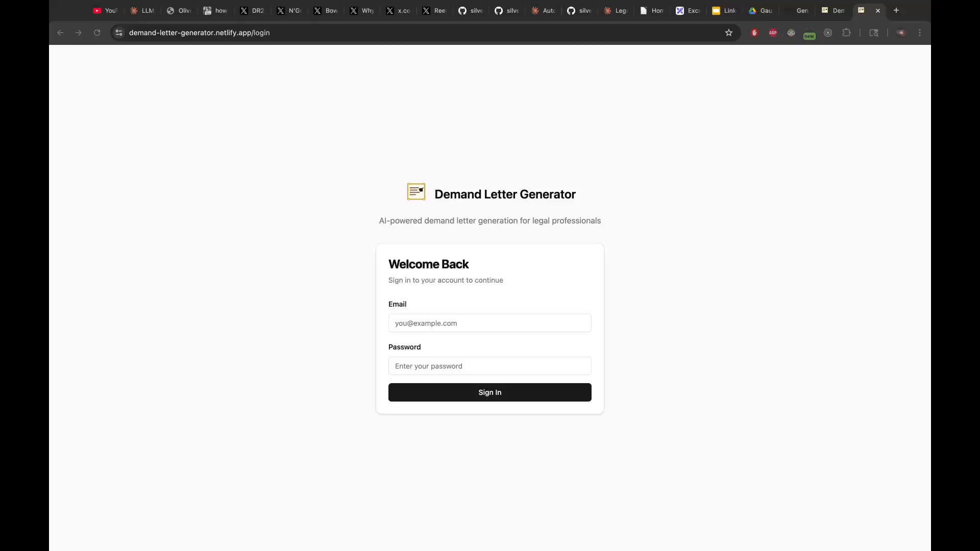Switch to the YouTube tab
Image resolution: width=980 pixels, height=551 pixels.
[105, 10]
